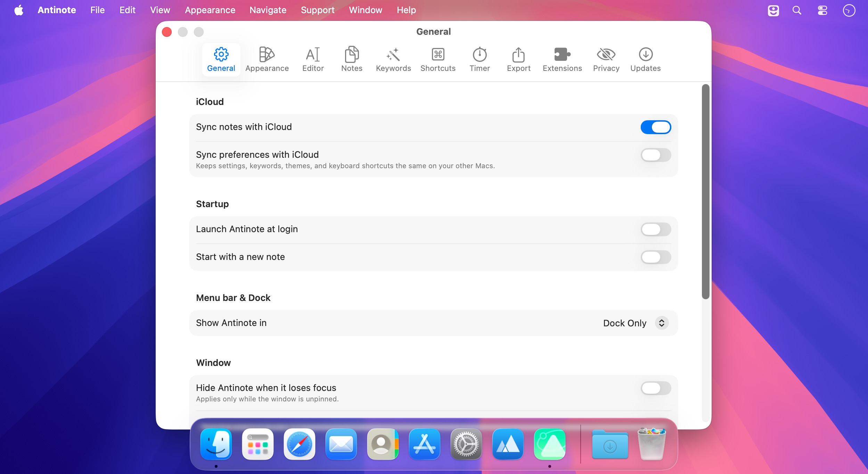The width and height of the screenshot is (868, 474).
Task: Open Contacts from the Dock
Action: point(383,444)
